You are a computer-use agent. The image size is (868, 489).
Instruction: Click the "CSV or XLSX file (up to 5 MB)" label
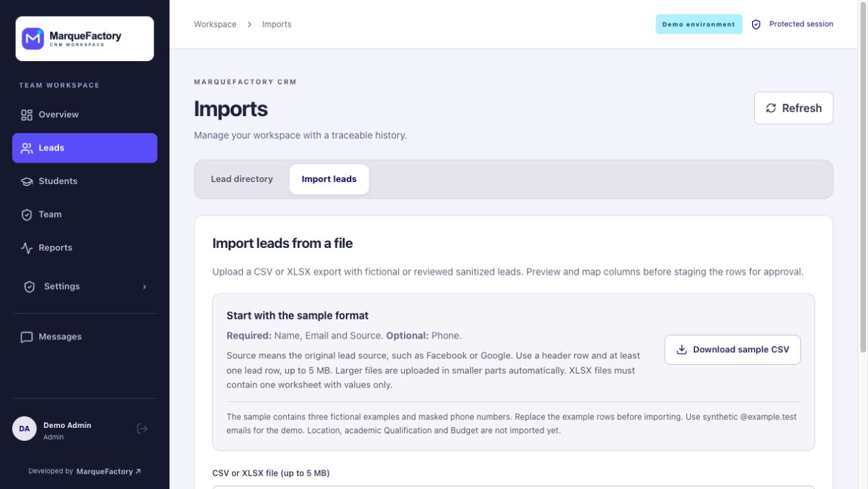tap(271, 473)
